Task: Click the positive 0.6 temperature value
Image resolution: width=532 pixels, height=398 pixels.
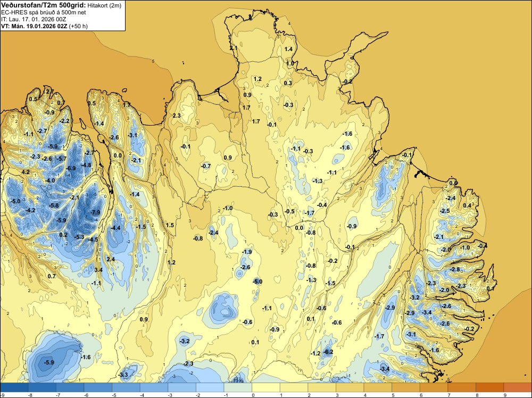Action: pyautogui.click(x=453, y=183)
